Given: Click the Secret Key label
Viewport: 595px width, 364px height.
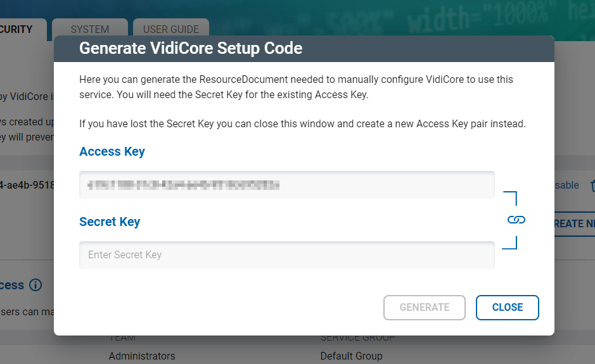Looking at the screenshot, I should point(109,222).
